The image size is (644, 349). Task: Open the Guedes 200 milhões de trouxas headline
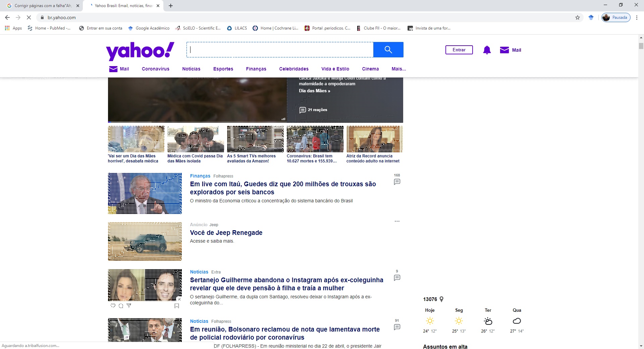(283, 188)
